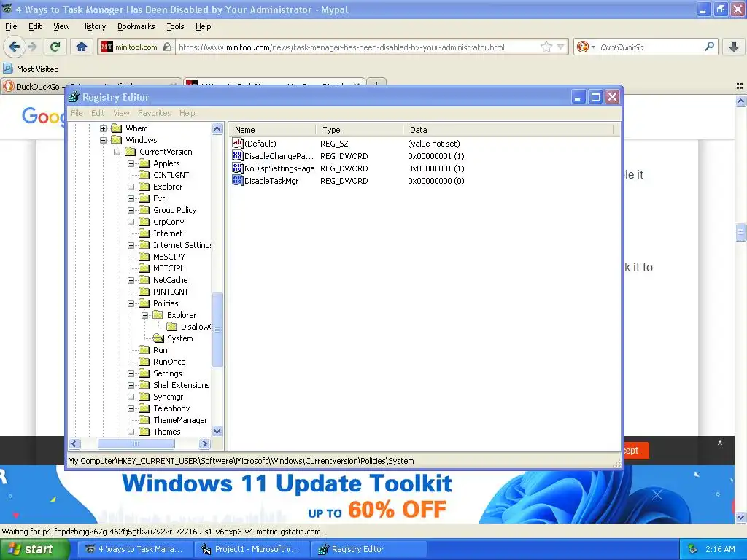Expand the Shell Extensions key
The image size is (747, 560).
(131, 385)
